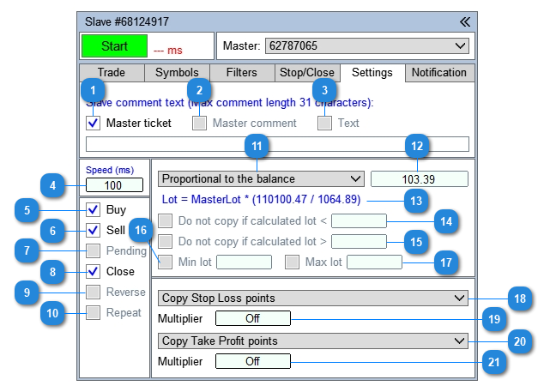Switch to the Symbols tab

coord(177,73)
